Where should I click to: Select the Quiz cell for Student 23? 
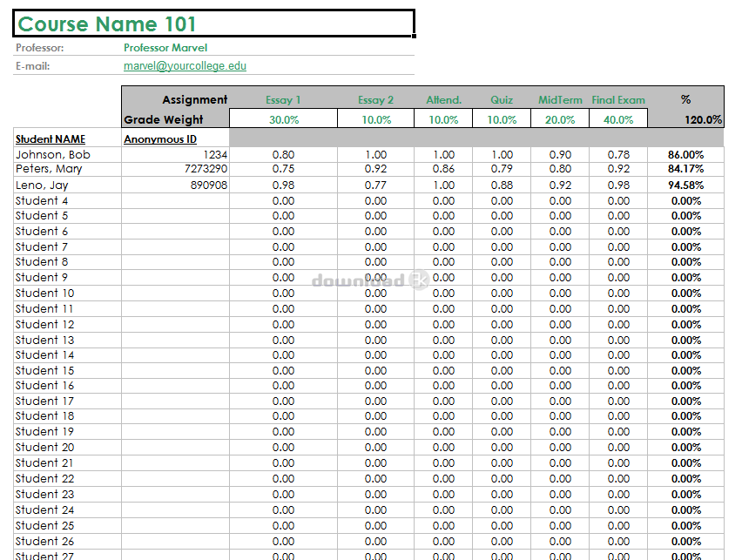click(502, 494)
